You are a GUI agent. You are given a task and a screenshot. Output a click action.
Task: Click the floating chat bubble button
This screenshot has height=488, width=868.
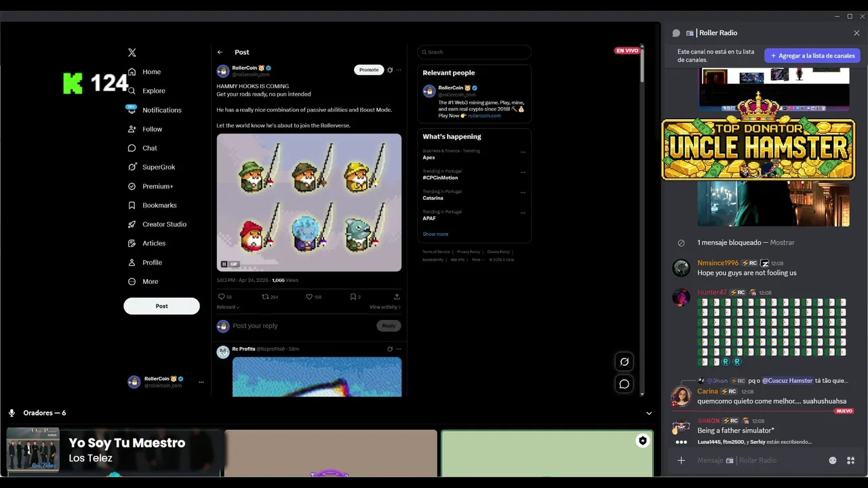pyautogui.click(x=625, y=384)
